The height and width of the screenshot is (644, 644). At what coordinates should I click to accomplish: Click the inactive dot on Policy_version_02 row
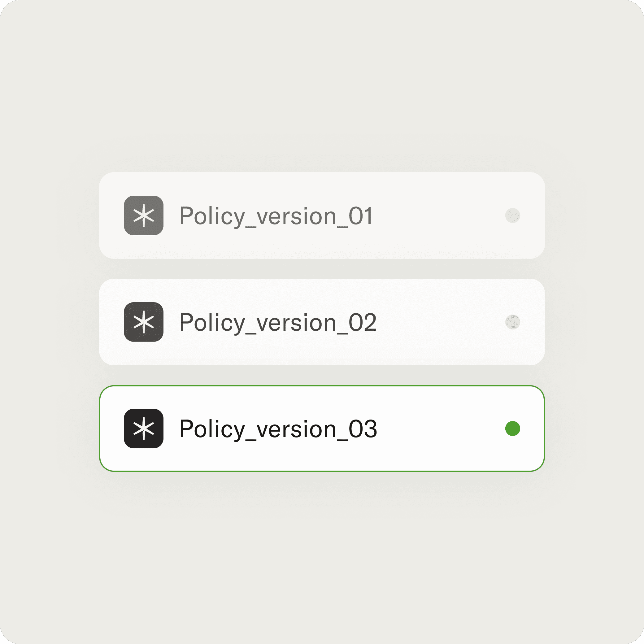pos(513,322)
